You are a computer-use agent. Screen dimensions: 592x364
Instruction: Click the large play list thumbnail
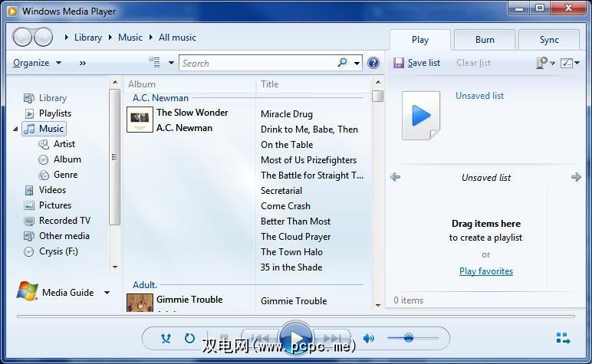[x=420, y=116]
